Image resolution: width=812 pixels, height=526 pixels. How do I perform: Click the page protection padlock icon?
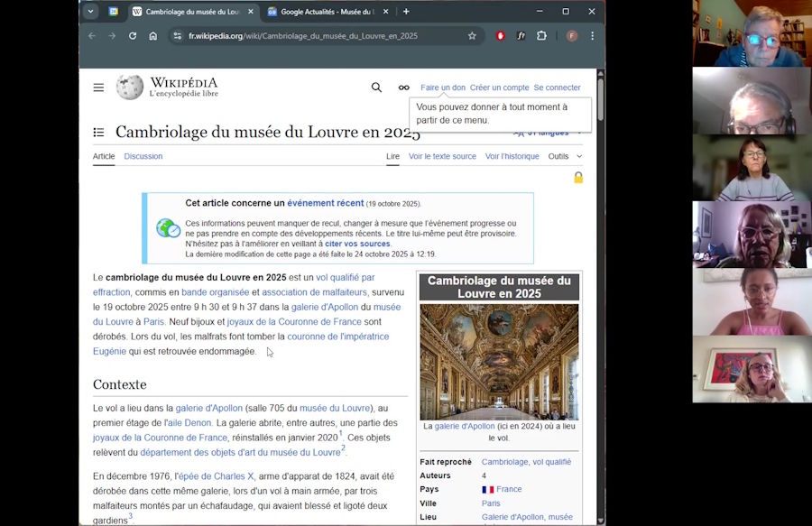click(578, 178)
